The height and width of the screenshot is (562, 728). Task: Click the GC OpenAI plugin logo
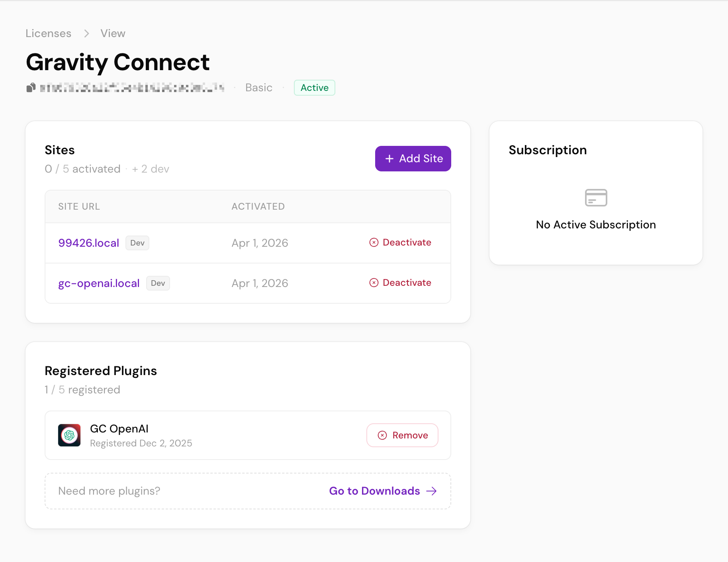[x=69, y=435]
